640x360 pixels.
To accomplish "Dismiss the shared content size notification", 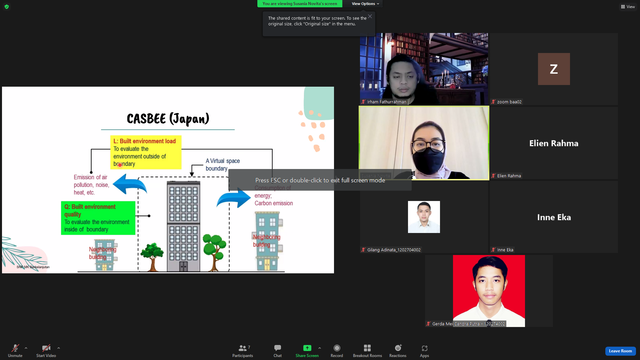I will pyautogui.click(x=370, y=16).
